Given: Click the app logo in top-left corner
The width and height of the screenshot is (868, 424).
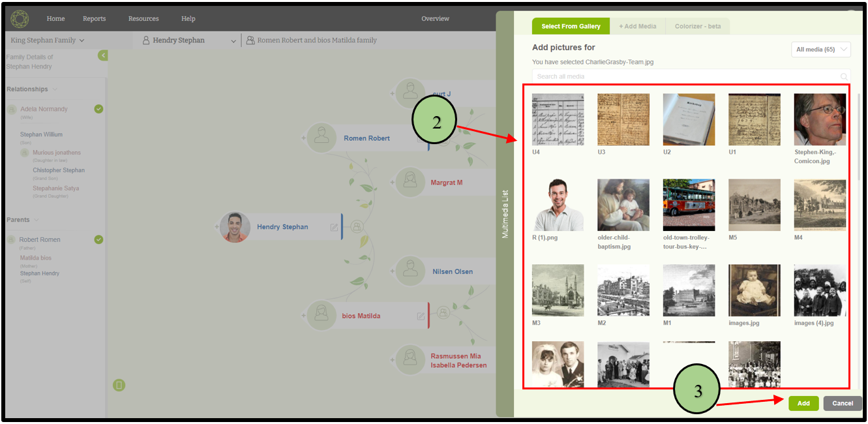Looking at the screenshot, I should pyautogui.click(x=20, y=18).
